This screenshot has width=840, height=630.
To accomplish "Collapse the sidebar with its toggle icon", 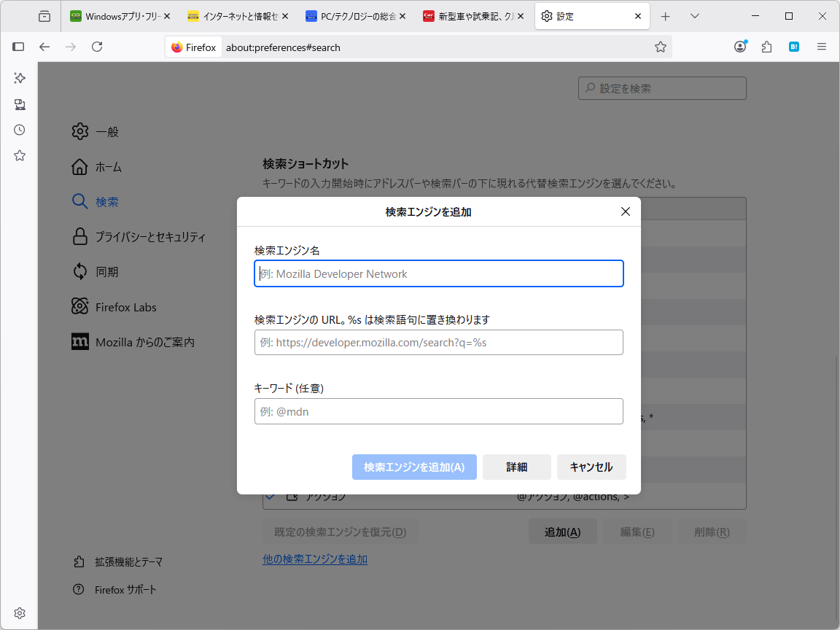I will click(x=17, y=46).
